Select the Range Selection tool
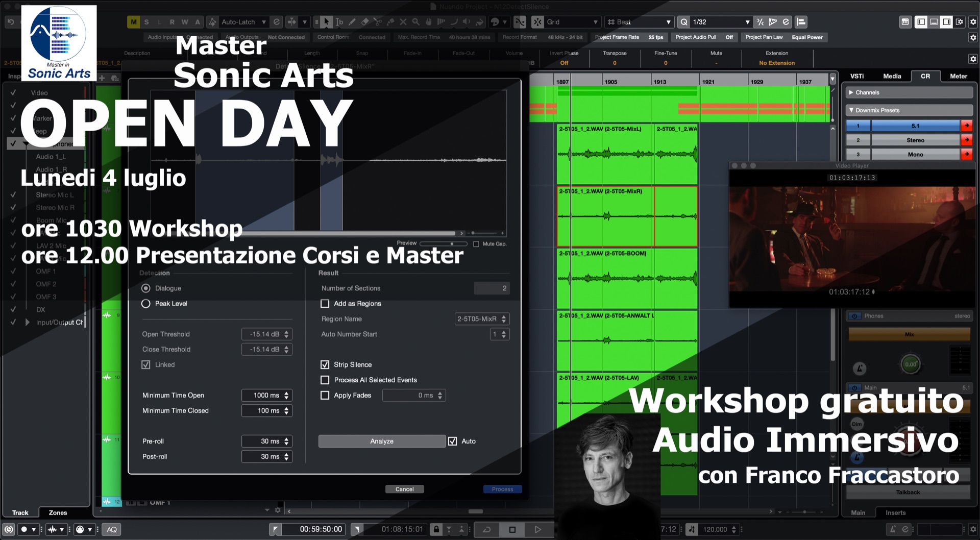This screenshot has width=980, height=540. pyautogui.click(x=339, y=22)
